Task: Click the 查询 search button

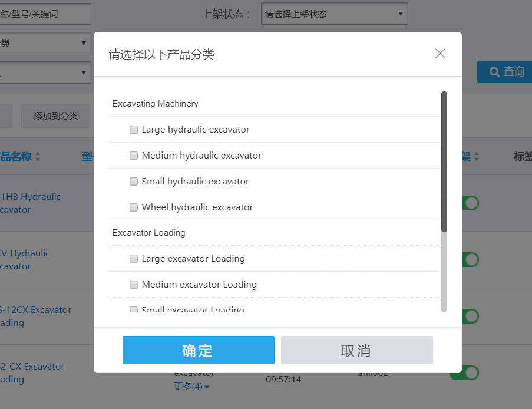Action: coord(504,71)
